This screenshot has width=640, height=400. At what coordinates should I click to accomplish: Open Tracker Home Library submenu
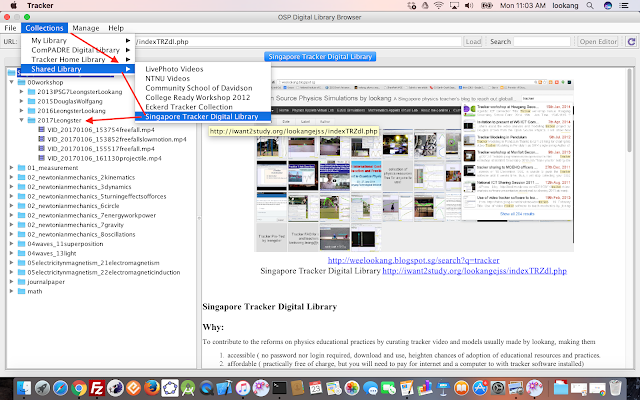78,60
